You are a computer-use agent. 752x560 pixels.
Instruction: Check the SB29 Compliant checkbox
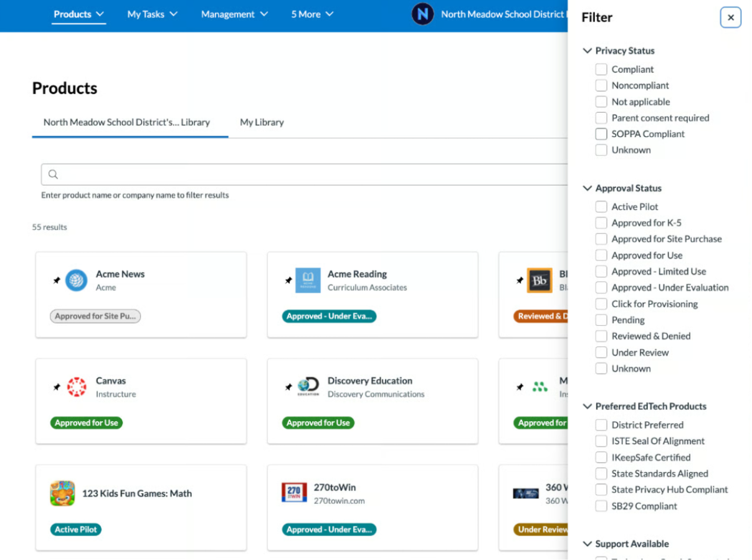pyautogui.click(x=601, y=506)
